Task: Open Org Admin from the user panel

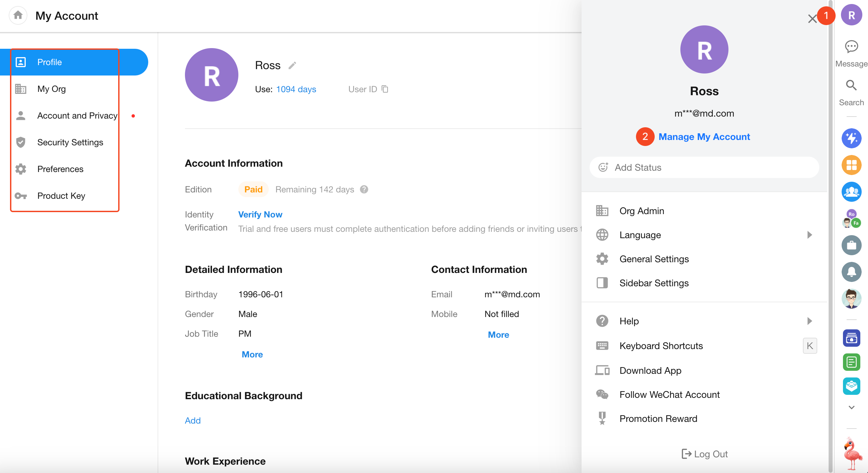Action: pos(642,211)
